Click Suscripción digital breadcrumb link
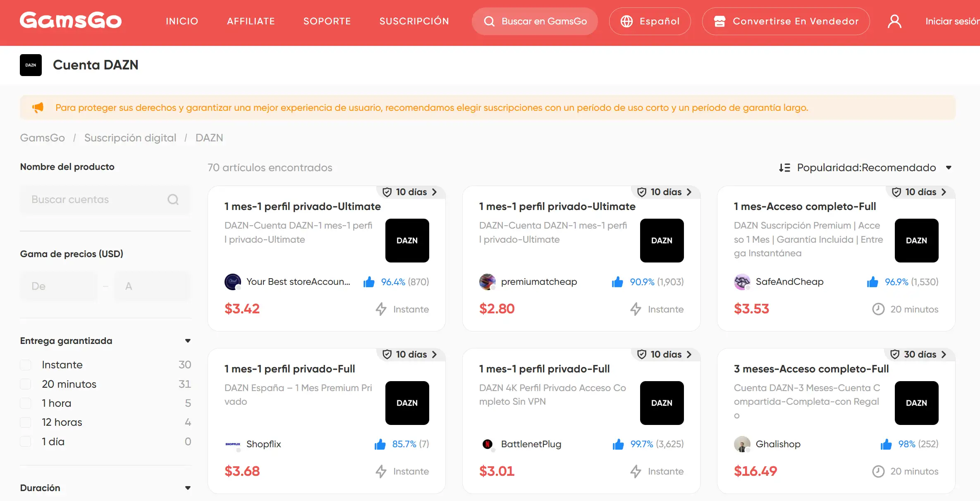This screenshot has width=980, height=501. pyautogui.click(x=130, y=138)
